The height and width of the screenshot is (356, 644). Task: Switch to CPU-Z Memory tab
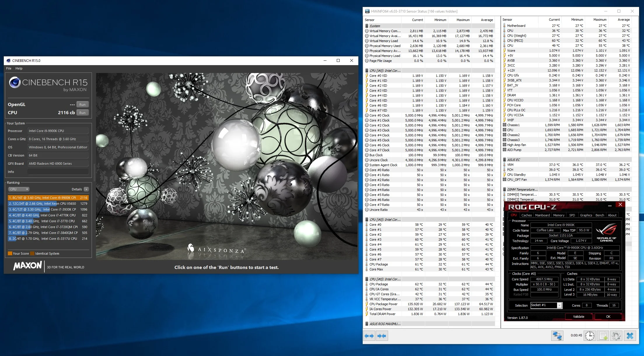[x=559, y=215]
